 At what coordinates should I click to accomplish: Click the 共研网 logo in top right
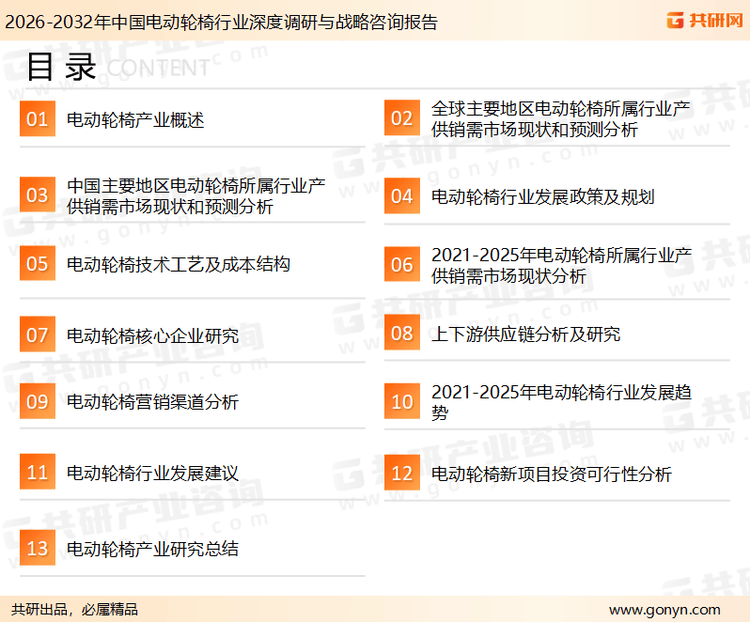(703, 20)
